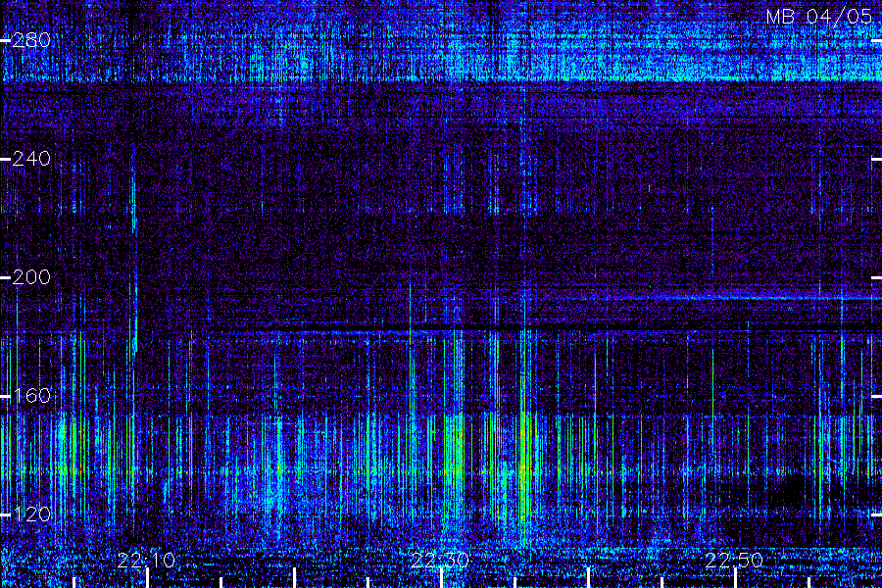Viewport: 882px width, 588px height.
Task: Click the 280 frequency axis label
Action: pyautogui.click(x=31, y=40)
